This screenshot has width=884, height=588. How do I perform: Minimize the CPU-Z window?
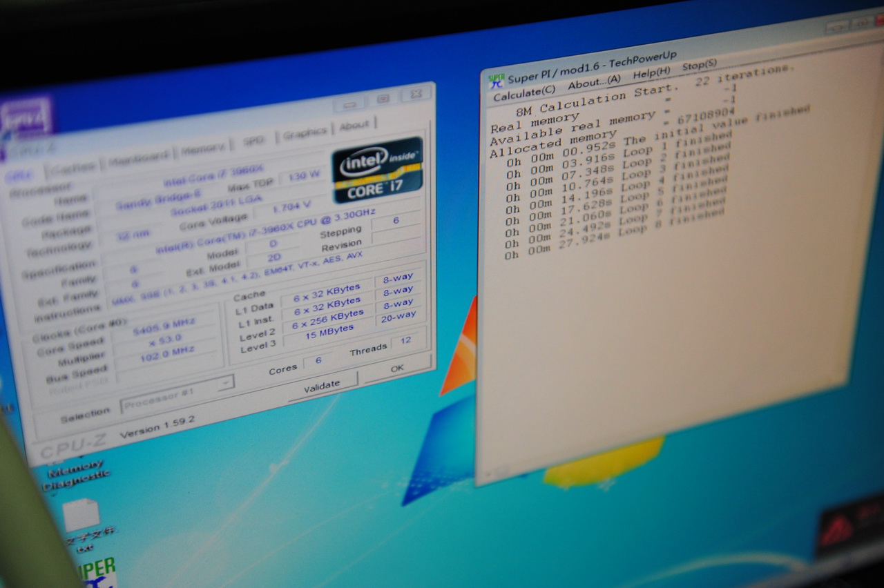point(350,105)
